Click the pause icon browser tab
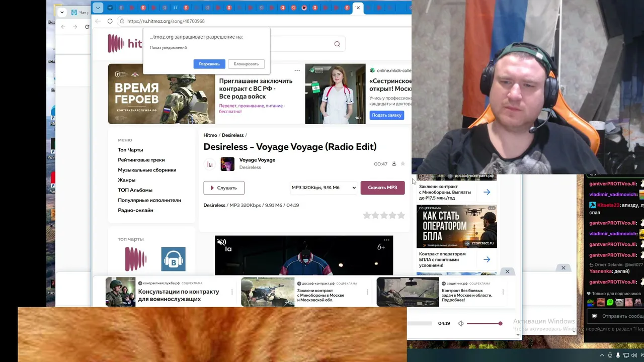This screenshot has height=362, width=644. click(x=175, y=8)
